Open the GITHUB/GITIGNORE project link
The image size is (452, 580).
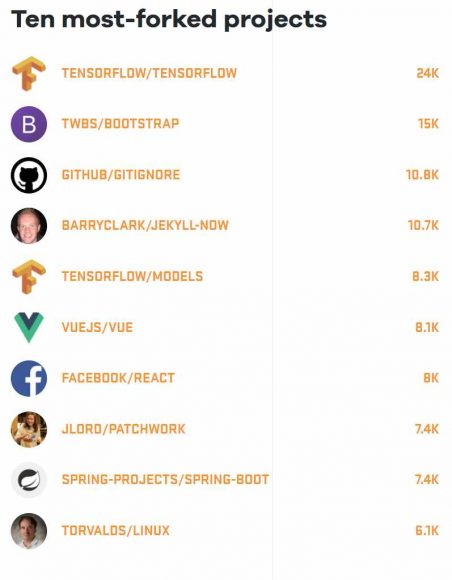(x=121, y=175)
